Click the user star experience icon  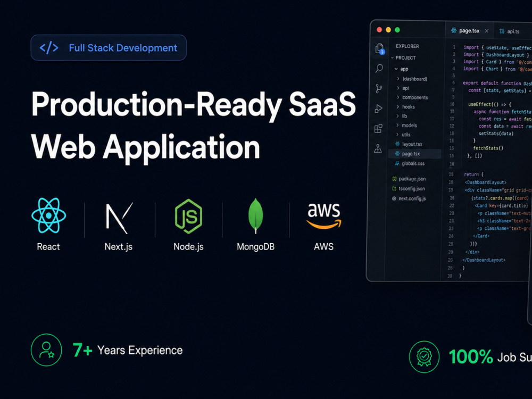[46, 350]
